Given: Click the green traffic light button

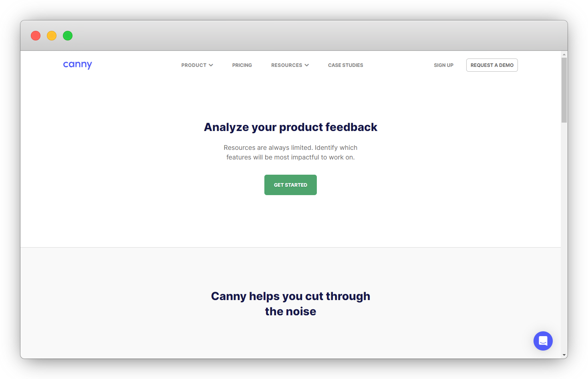Looking at the screenshot, I should (x=68, y=36).
